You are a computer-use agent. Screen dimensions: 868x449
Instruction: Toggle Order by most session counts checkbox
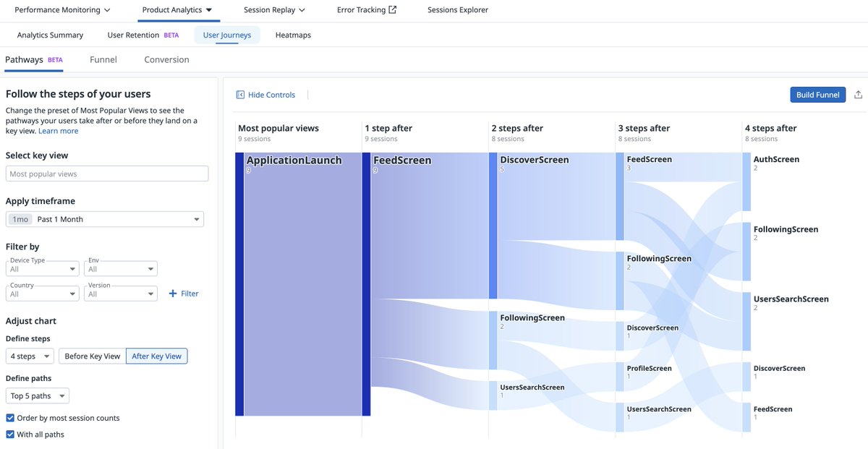point(10,418)
